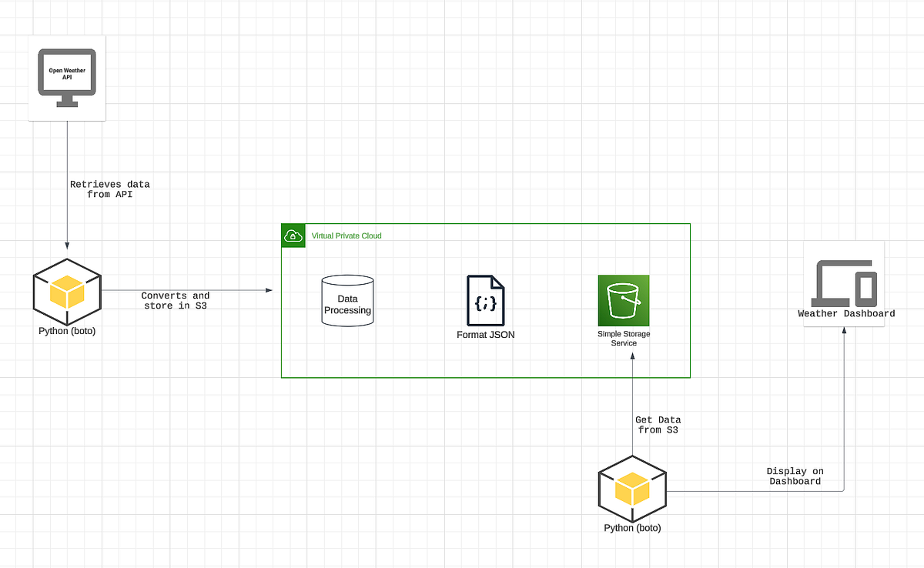Click the 'Display on Dashboard' label
924x568 pixels.
click(795, 476)
